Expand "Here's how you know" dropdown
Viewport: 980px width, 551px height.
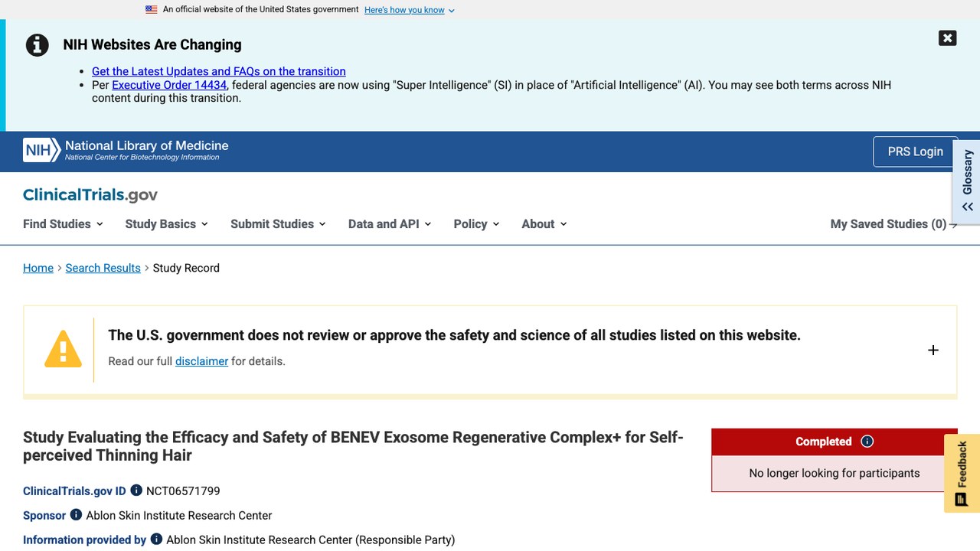pyautogui.click(x=410, y=10)
